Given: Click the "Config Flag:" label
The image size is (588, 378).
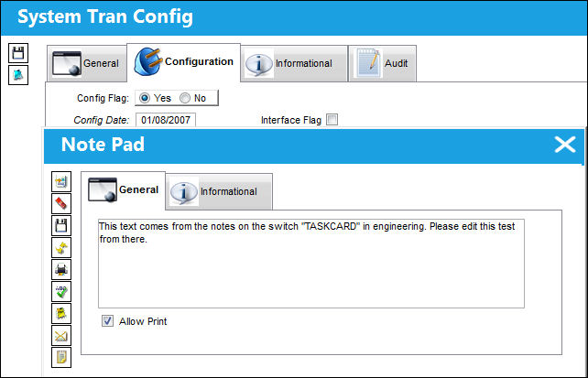Looking at the screenshot, I should pyautogui.click(x=103, y=98).
